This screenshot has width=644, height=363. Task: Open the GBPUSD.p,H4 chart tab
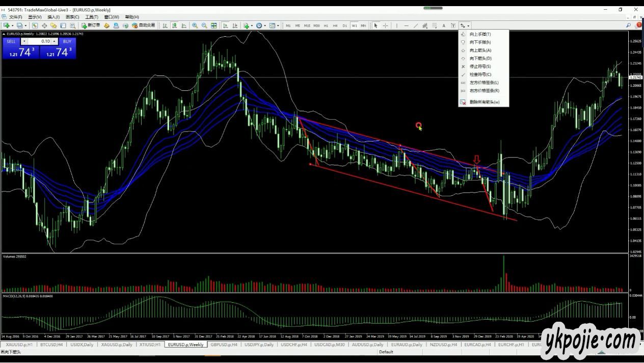point(224,345)
